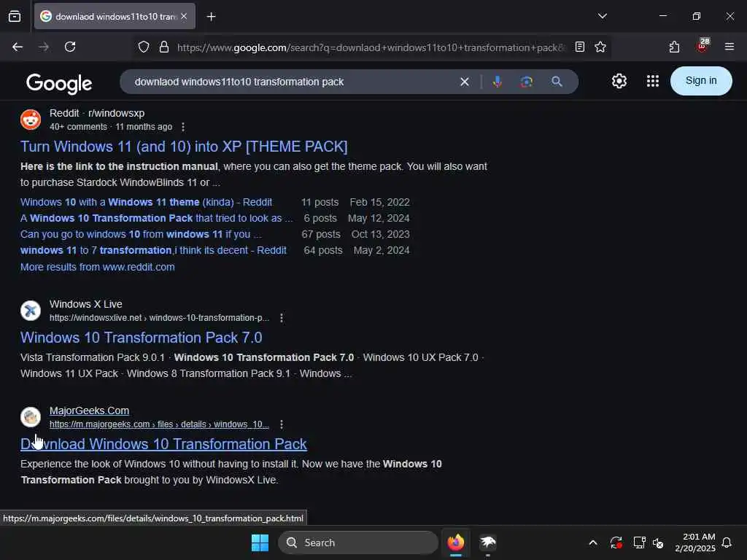Open more options for MajorGeeks result
This screenshot has height=560, width=747.
282,424
